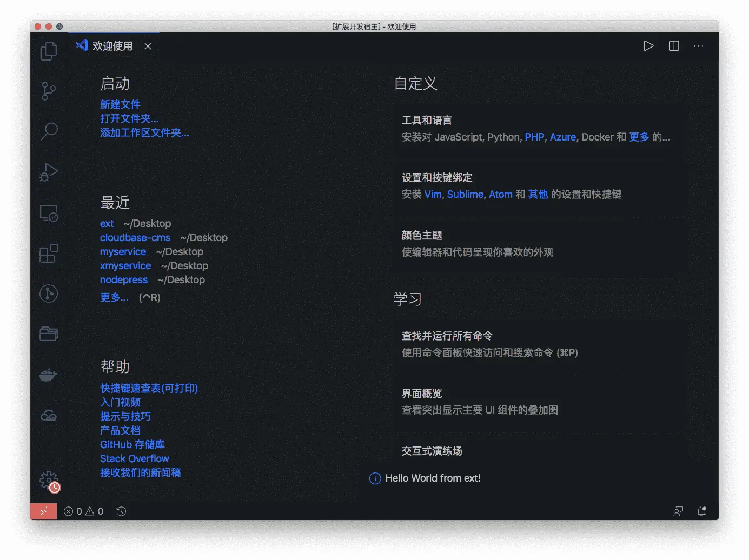
Task: Split the editor with the split icon
Action: click(674, 46)
